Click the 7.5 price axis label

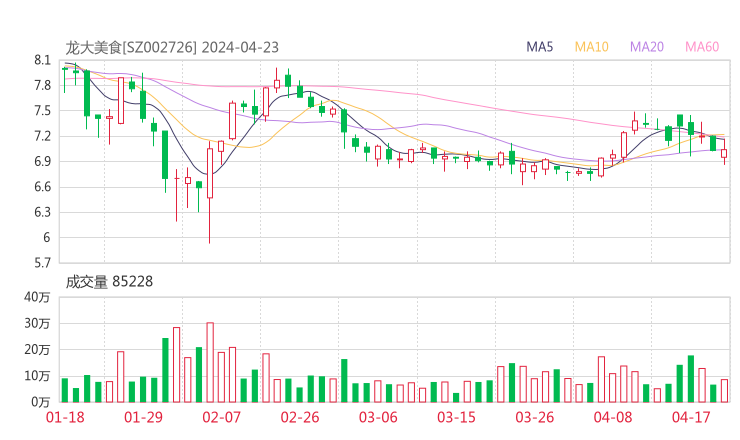[42, 111]
